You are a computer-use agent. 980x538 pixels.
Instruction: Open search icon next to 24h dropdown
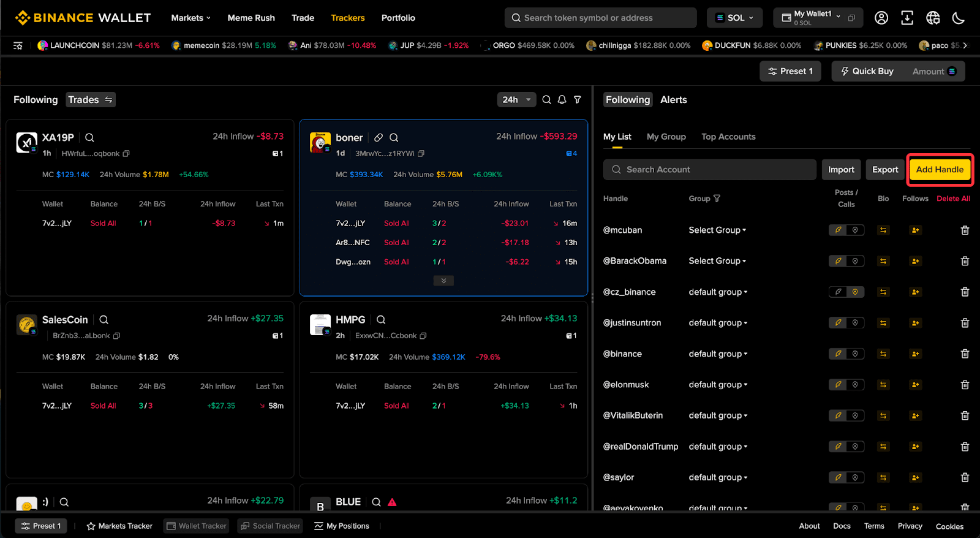coord(546,99)
